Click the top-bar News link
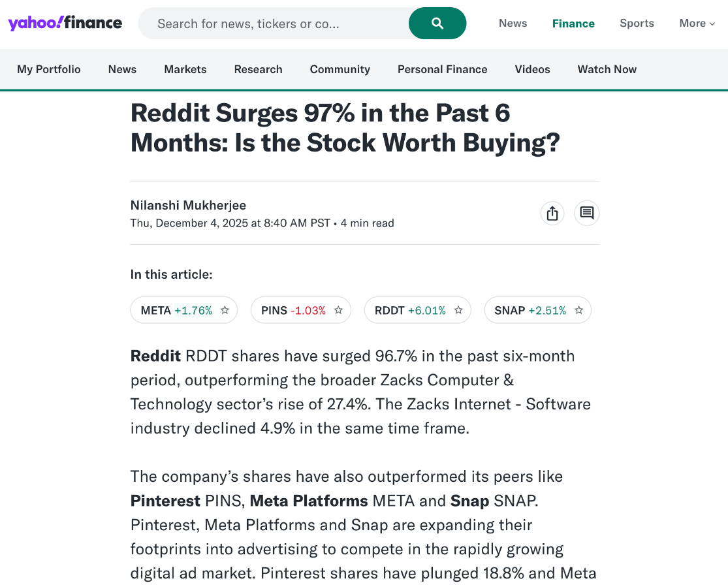 [x=513, y=24]
